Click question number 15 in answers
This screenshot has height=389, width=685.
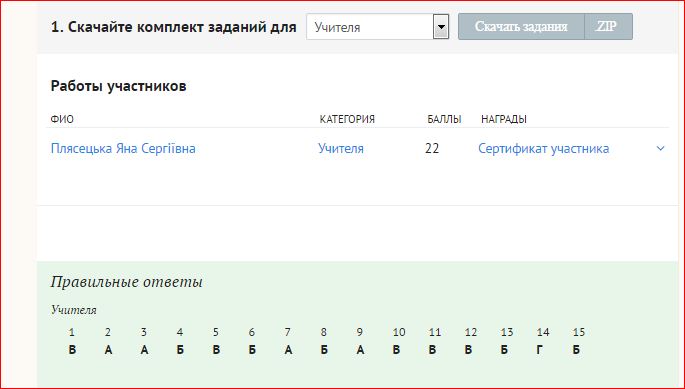point(578,332)
